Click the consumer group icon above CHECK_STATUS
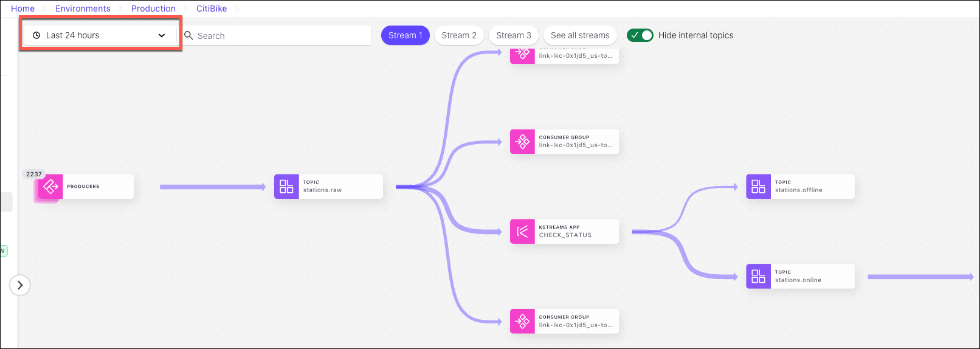Image resolution: width=980 pixels, height=349 pixels. coord(522,142)
